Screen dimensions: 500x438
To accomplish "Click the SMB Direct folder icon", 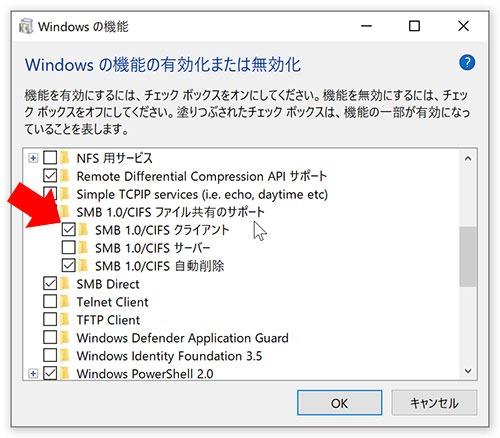I will (x=65, y=284).
